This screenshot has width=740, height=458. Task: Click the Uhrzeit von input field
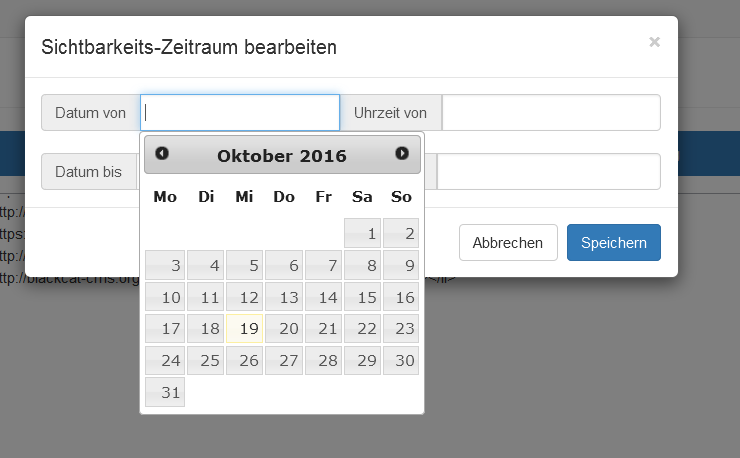tap(551, 113)
